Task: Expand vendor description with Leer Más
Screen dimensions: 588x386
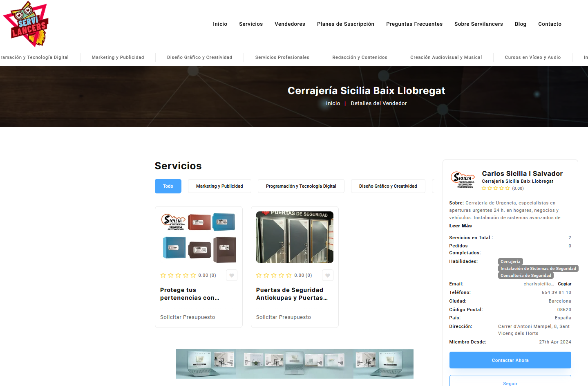Action: [x=461, y=226]
